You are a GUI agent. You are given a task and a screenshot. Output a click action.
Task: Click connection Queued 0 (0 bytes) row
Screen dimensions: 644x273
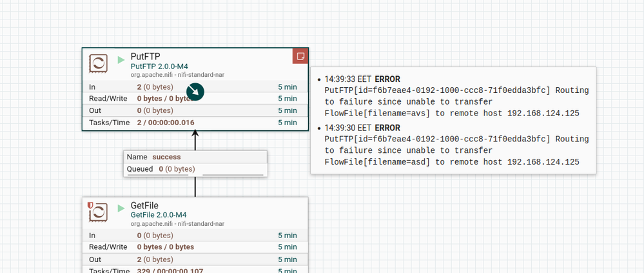(195, 169)
